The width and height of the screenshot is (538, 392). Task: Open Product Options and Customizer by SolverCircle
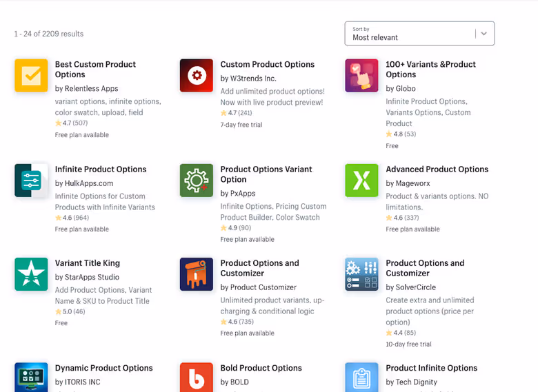(x=425, y=268)
